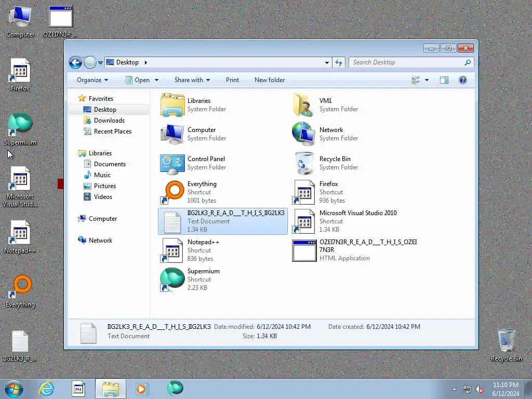Screen dimensions: 532x399
Task: Open Documents library in navigation pane
Action: click(x=110, y=164)
